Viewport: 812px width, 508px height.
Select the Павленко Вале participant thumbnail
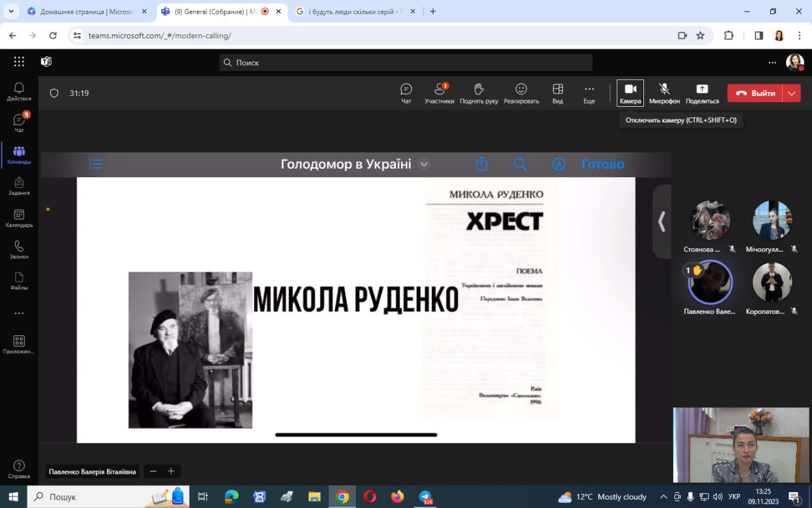pos(710,282)
